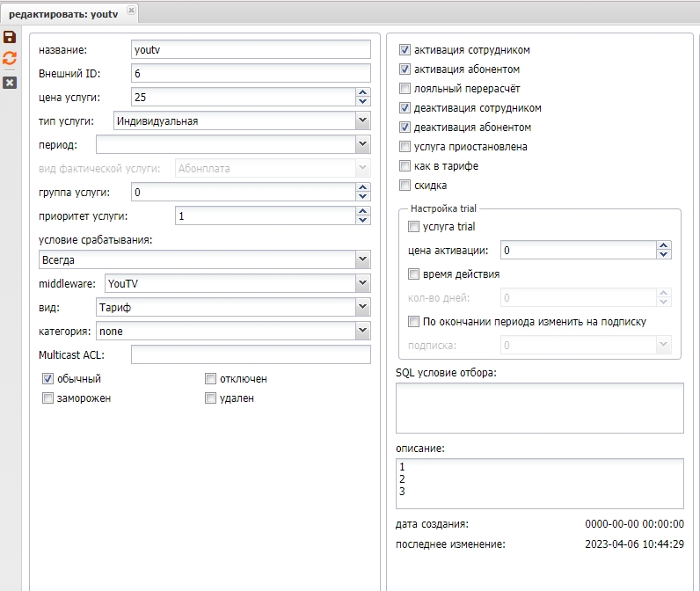
Task: Focus the Multicast ACL input field
Action: coord(251,354)
